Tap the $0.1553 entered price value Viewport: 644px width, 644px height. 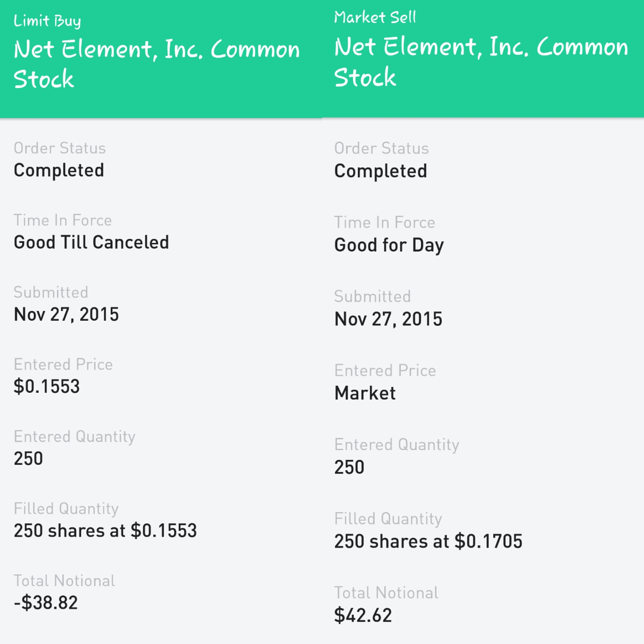click(47, 387)
